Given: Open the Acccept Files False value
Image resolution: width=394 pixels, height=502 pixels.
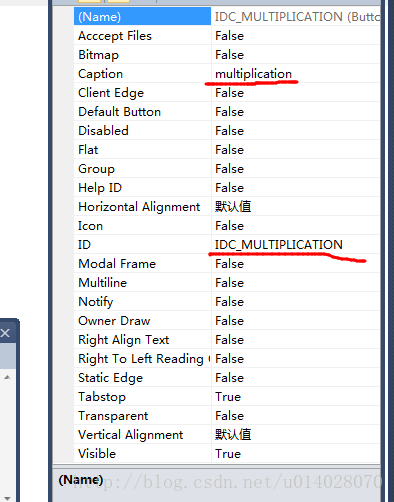Looking at the screenshot, I should 296,36.
